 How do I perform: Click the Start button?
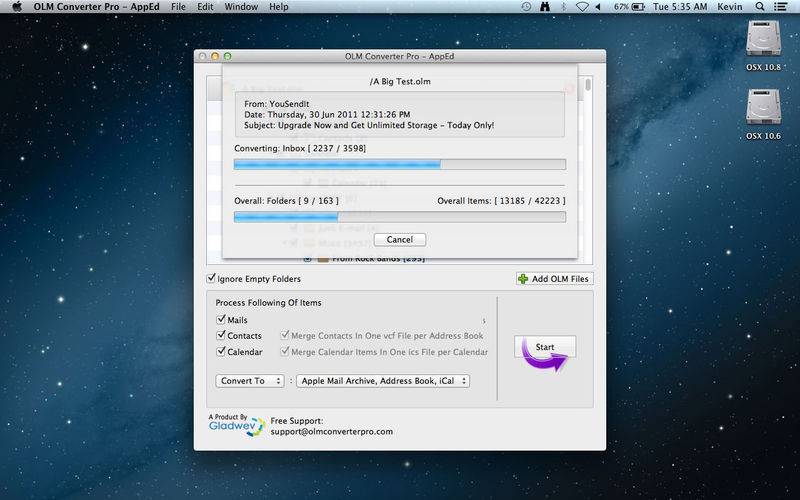point(544,346)
